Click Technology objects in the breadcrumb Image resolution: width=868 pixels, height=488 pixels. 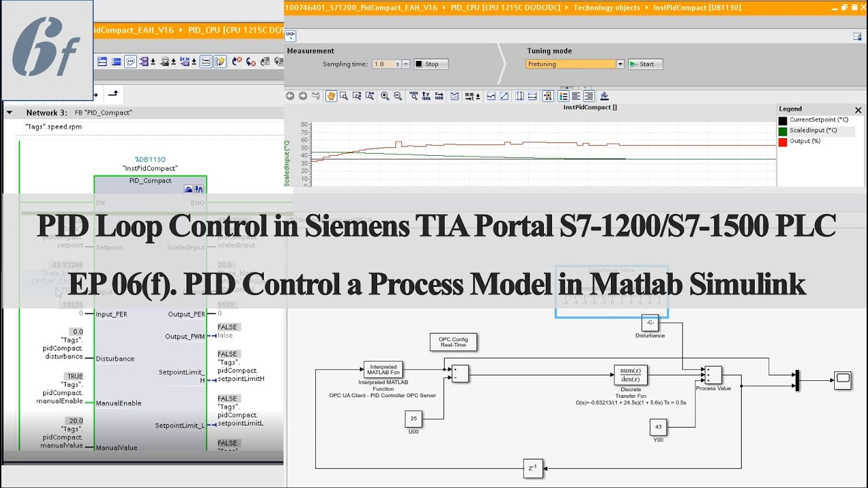click(x=606, y=8)
